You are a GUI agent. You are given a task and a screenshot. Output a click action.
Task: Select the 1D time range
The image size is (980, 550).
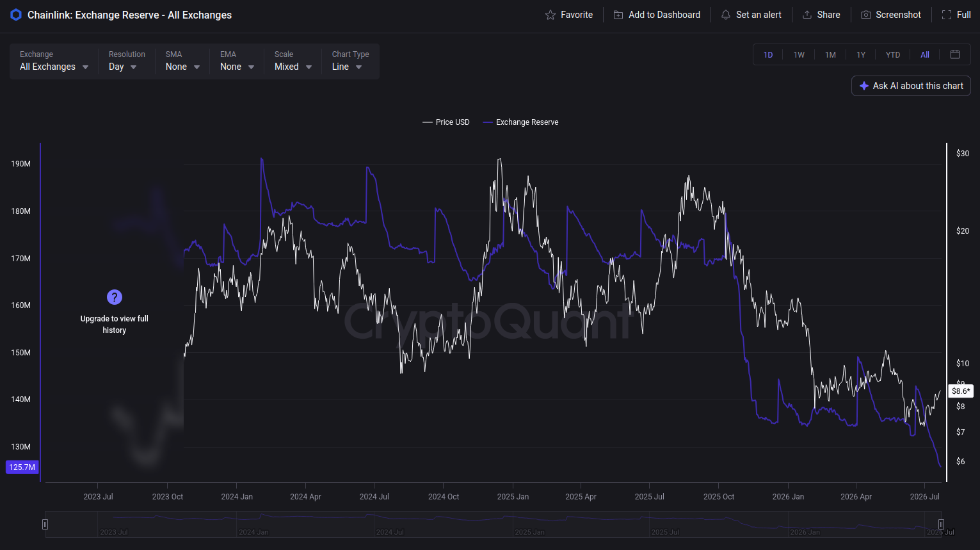click(x=768, y=55)
